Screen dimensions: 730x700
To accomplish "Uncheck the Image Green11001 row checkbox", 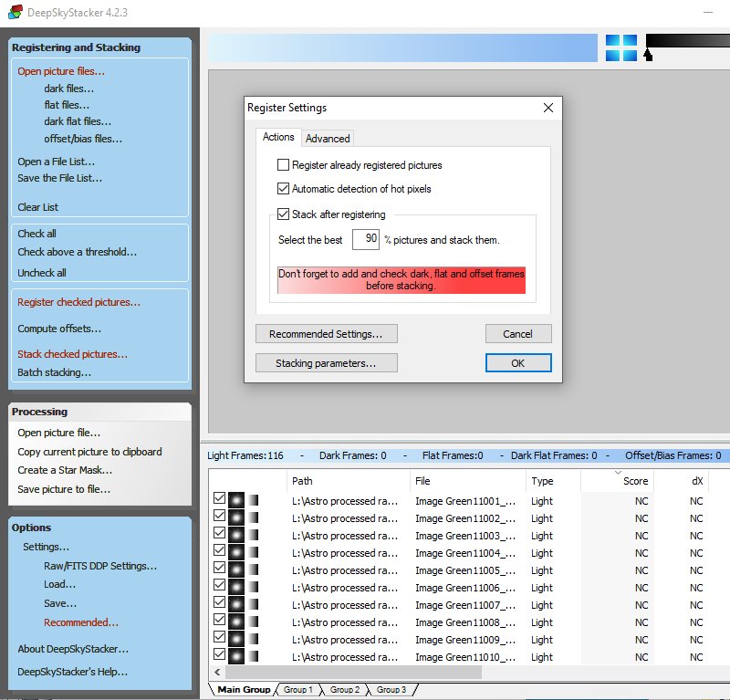I will tap(219, 498).
